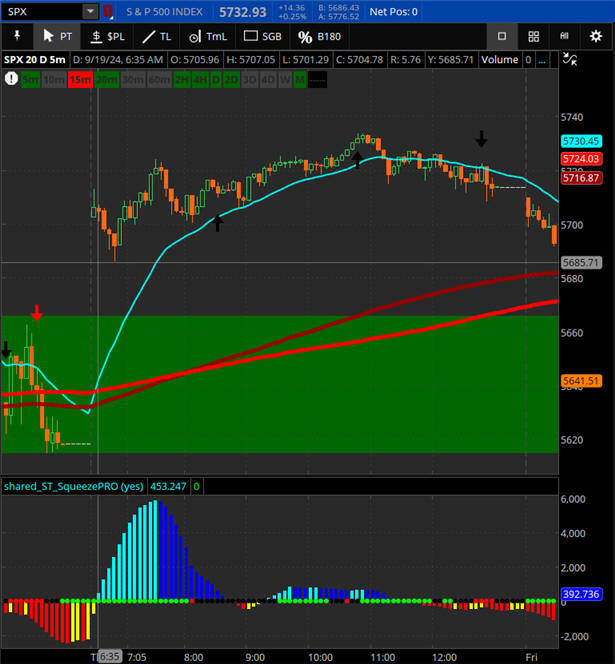Image resolution: width=615 pixels, height=664 pixels.
Task: Switch to four-panel grid layout
Action: pos(534,36)
